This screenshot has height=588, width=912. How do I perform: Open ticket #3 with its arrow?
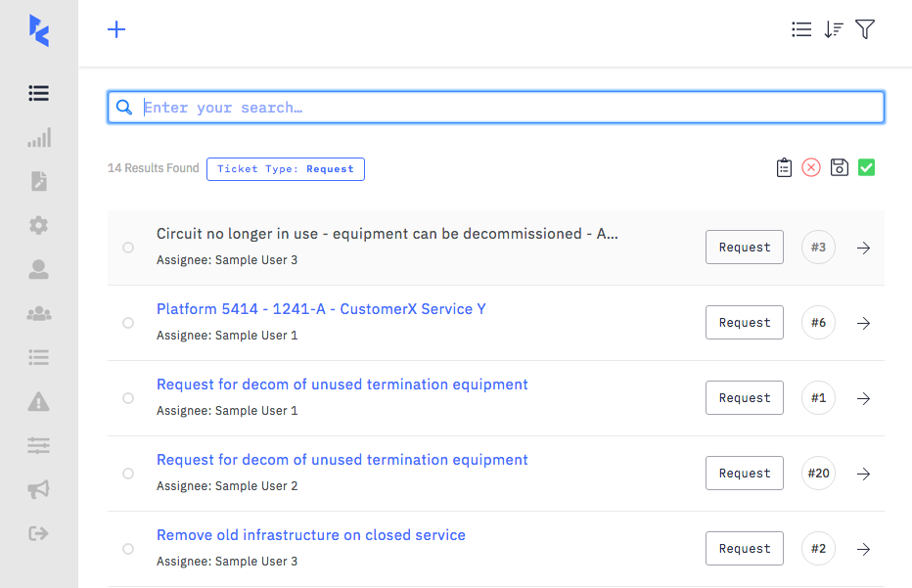coord(863,248)
